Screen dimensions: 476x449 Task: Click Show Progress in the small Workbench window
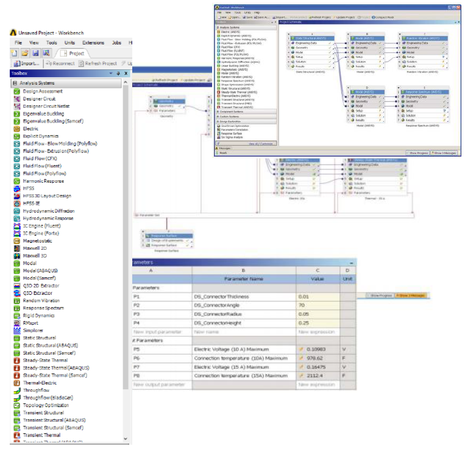417,153
